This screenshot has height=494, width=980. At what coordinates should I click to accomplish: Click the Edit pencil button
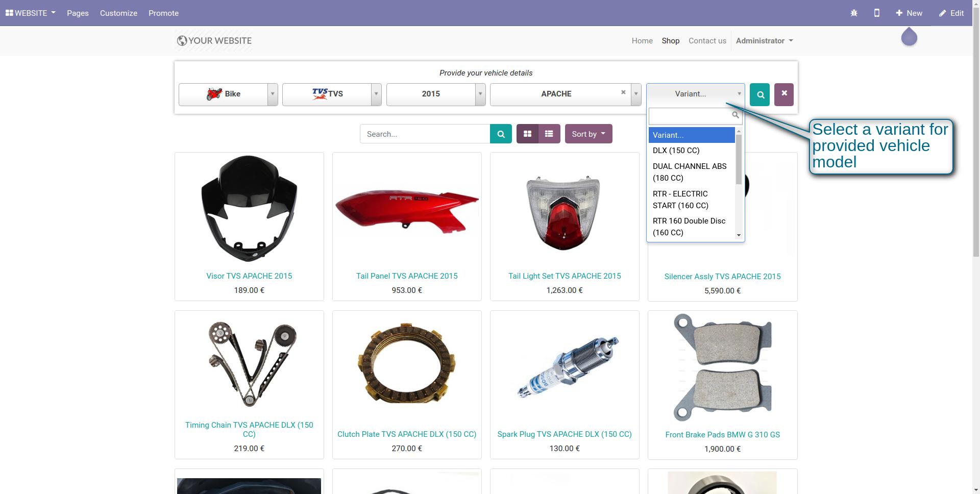point(951,13)
